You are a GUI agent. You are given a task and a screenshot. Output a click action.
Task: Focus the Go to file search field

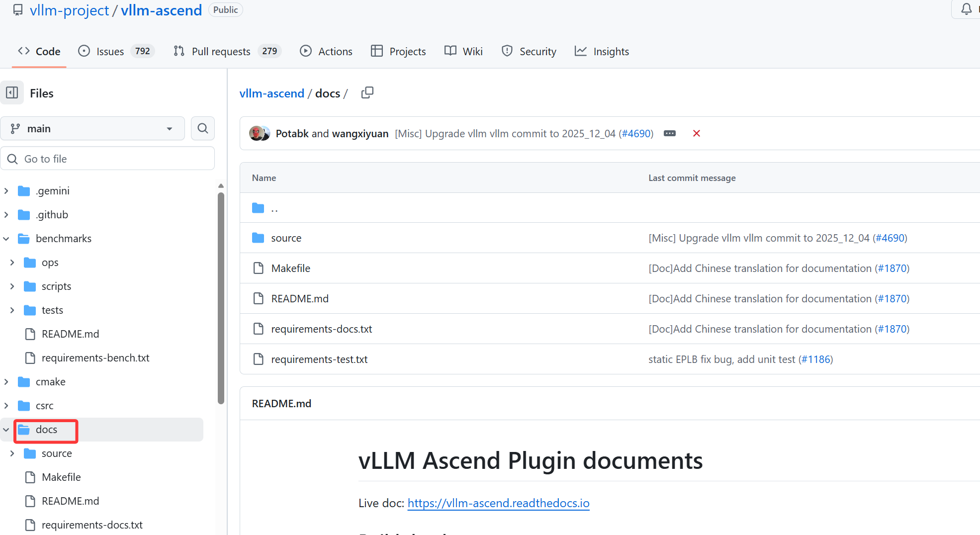pyautogui.click(x=107, y=159)
